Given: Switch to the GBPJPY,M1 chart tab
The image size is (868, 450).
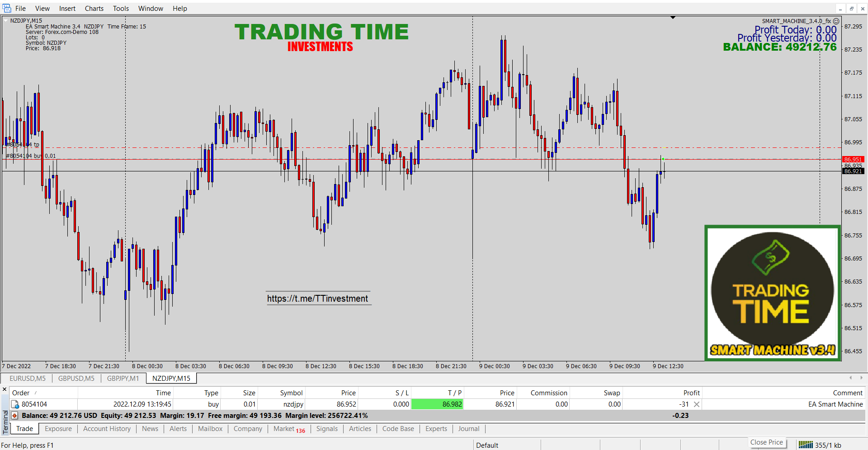Looking at the screenshot, I should pyautogui.click(x=123, y=379).
